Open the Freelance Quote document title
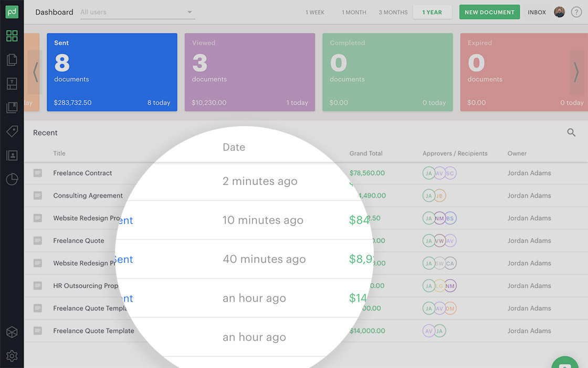Viewport: 588px width, 368px height. [79, 241]
